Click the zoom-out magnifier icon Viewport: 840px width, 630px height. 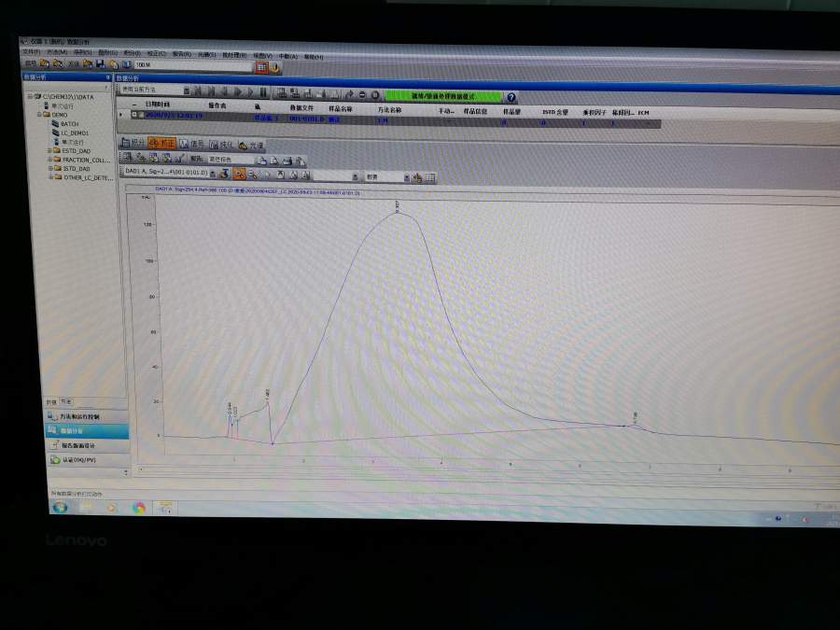coord(253,175)
